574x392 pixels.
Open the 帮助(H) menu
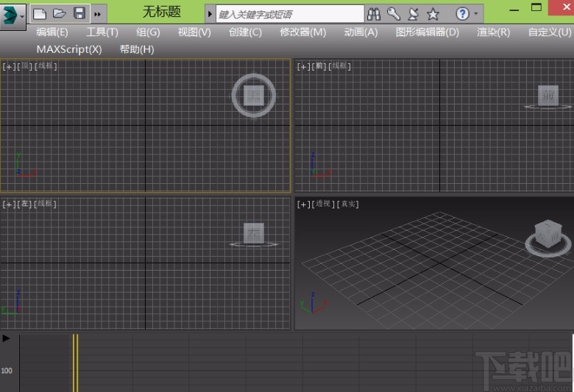[137, 49]
